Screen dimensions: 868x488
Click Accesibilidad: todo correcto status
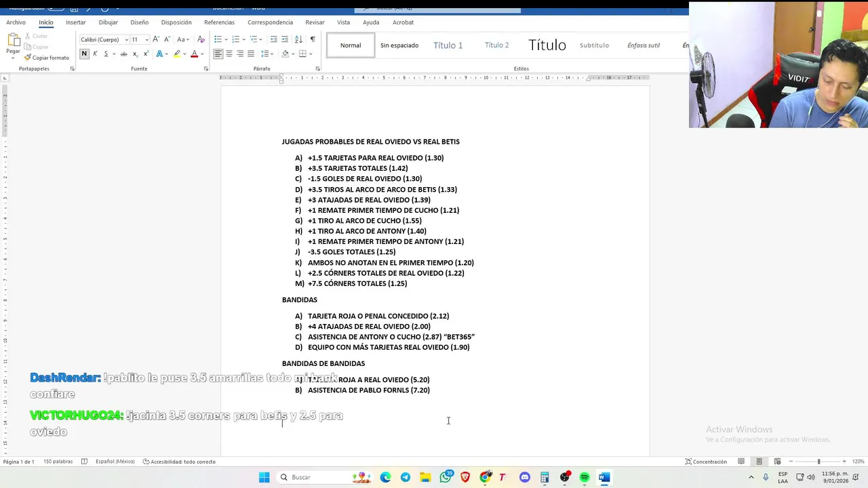point(179,462)
